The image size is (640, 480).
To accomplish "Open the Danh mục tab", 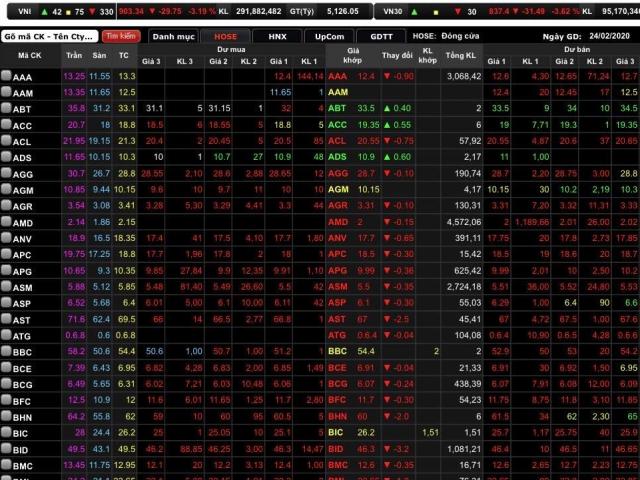I will 172,35.
